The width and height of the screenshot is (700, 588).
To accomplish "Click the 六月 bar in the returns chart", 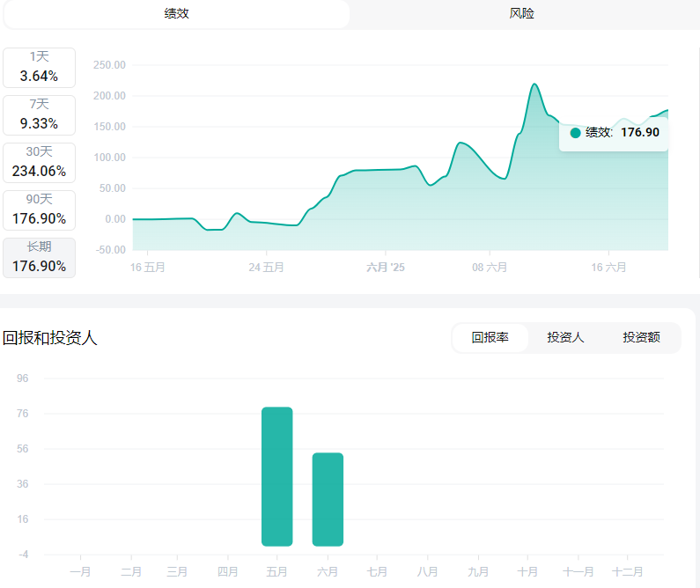I will pos(328,499).
